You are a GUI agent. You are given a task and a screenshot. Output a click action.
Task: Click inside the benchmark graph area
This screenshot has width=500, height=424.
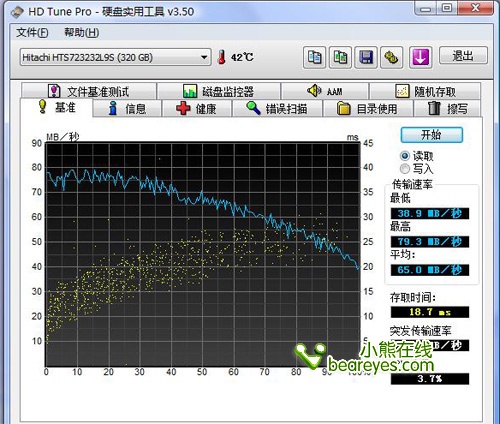[x=202, y=254]
